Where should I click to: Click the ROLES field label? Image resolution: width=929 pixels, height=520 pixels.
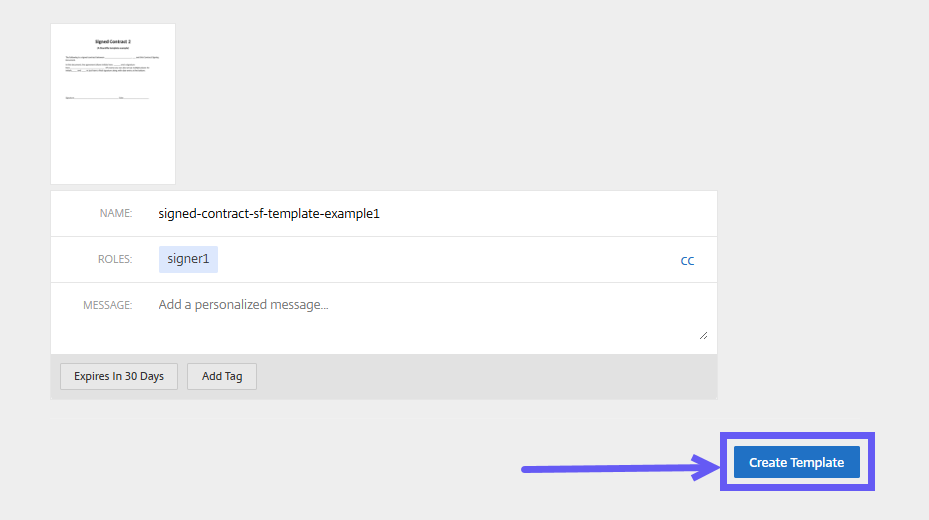point(114,259)
